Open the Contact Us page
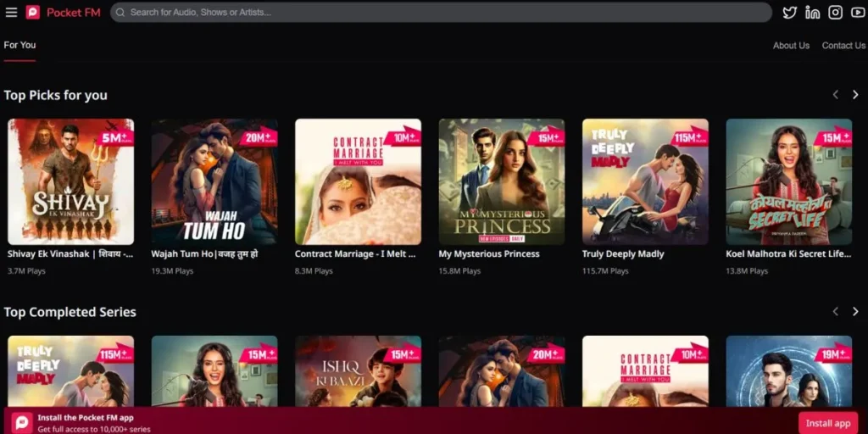This screenshot has height=434, width=868. (x=843, y=46)
